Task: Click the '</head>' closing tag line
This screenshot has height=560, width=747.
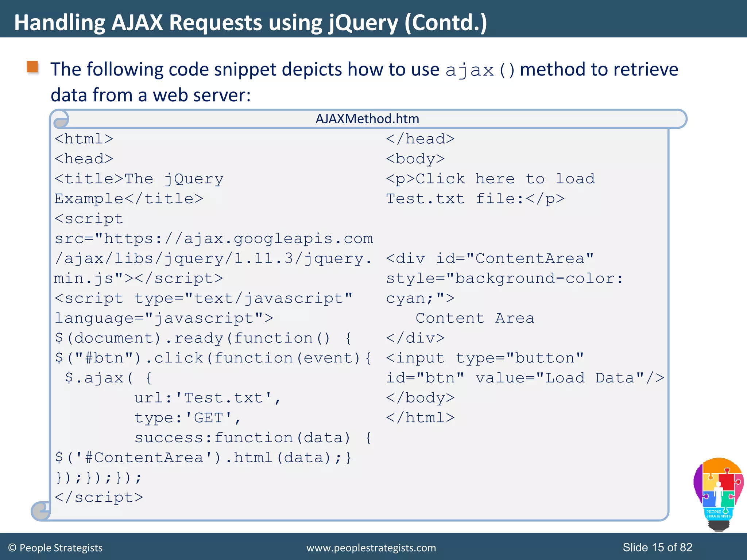Action: (x=420, y=139)
